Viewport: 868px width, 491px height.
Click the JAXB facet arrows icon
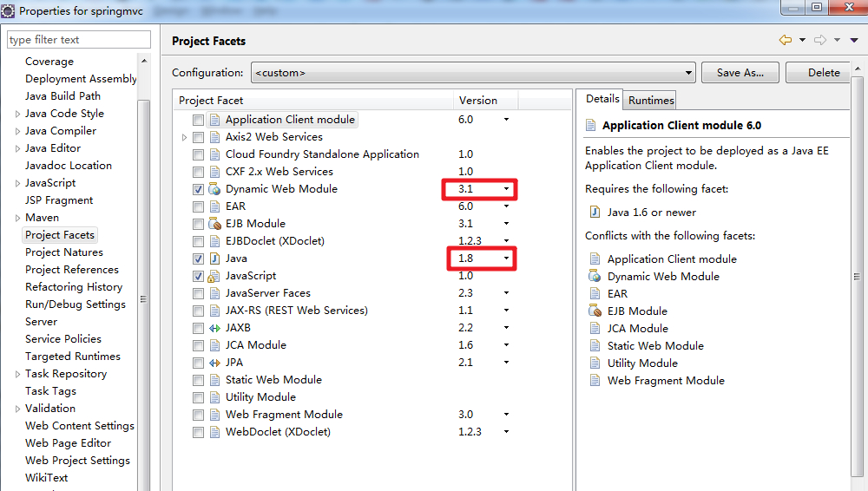[x=214, y=328]
